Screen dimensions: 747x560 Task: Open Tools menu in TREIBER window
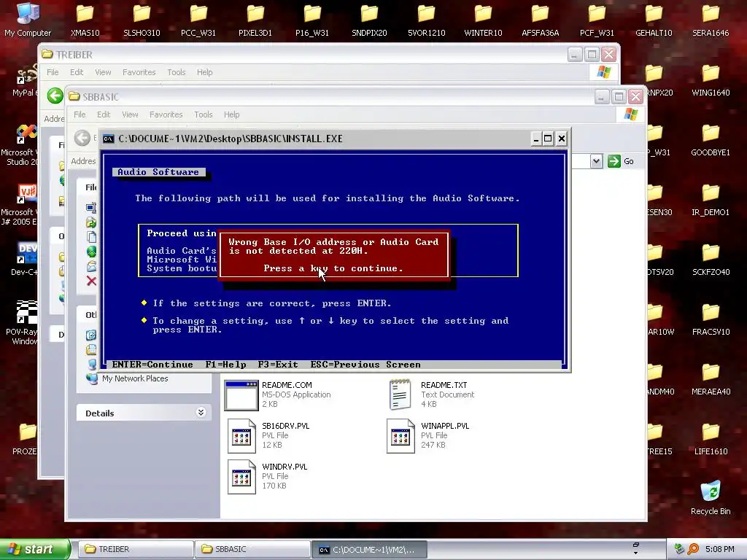coord(177,72)
